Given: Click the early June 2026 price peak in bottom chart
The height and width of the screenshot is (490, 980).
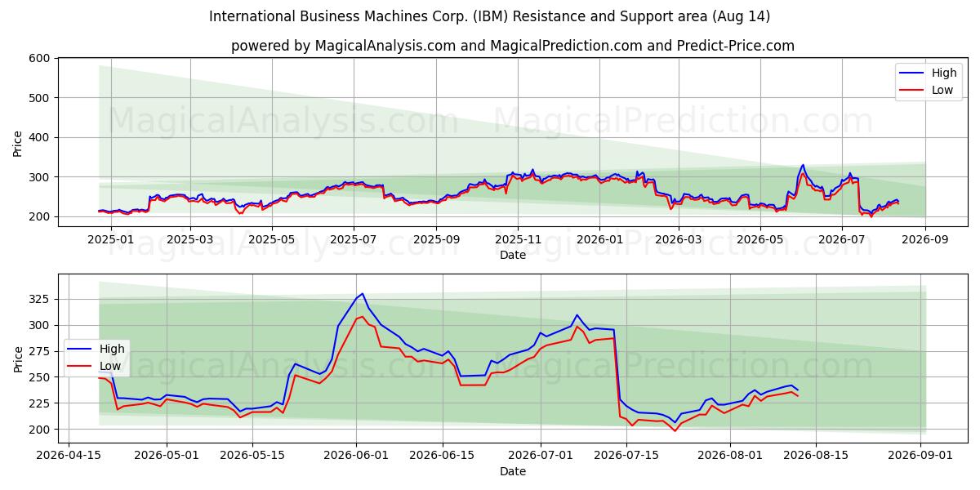Looking at the screenshot, I should click(x=362, y=294).
